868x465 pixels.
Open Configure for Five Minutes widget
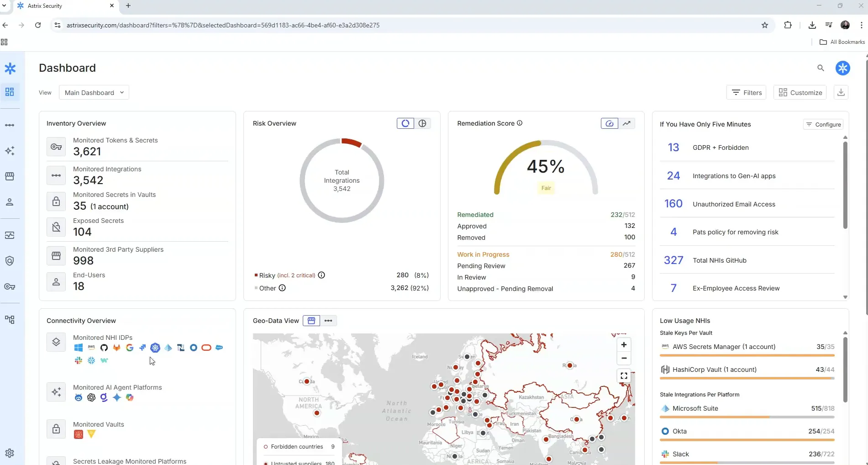[823, 124]
